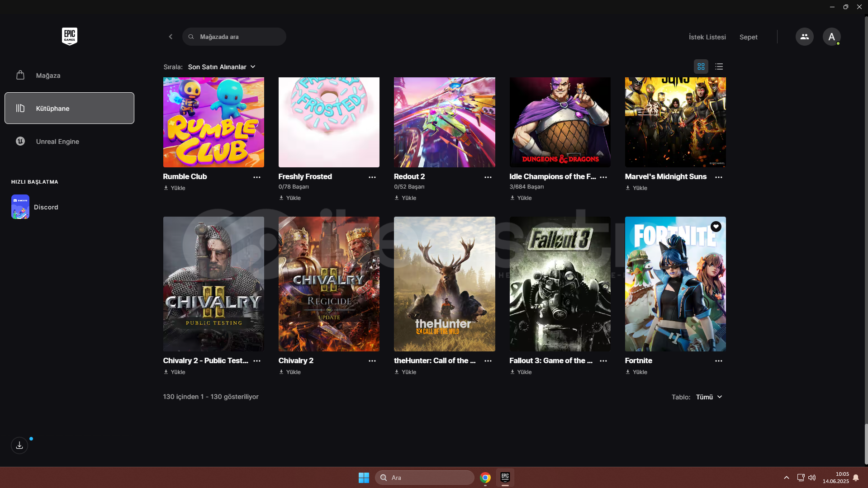The image size is (868, 488).
Task: Click the Epic Games logo
Action: tap(70, 36)
